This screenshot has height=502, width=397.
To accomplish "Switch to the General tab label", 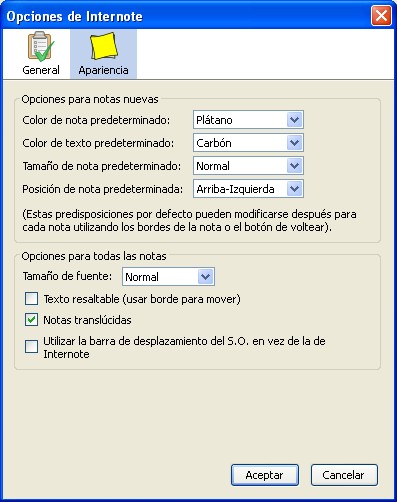I will click(41, 70).
